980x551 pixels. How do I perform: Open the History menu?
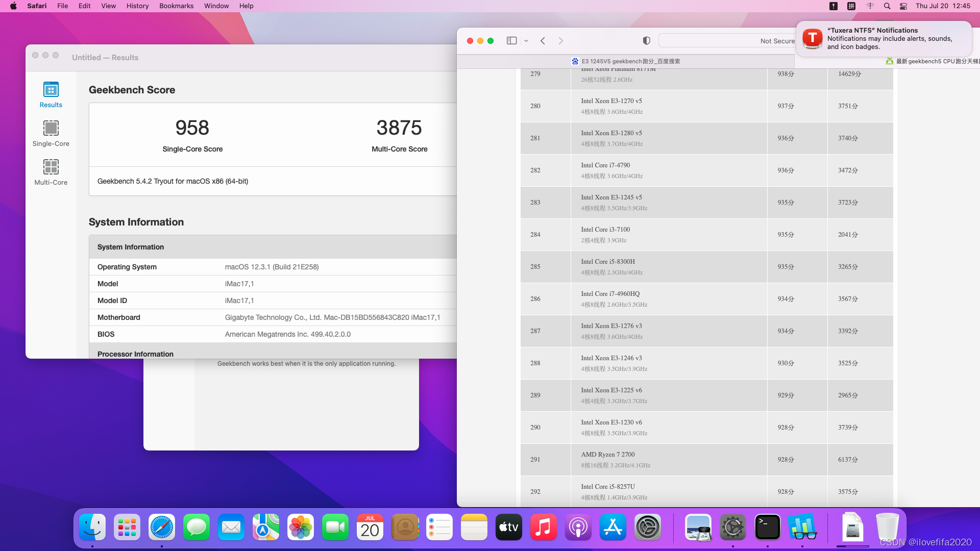[137, 6]
